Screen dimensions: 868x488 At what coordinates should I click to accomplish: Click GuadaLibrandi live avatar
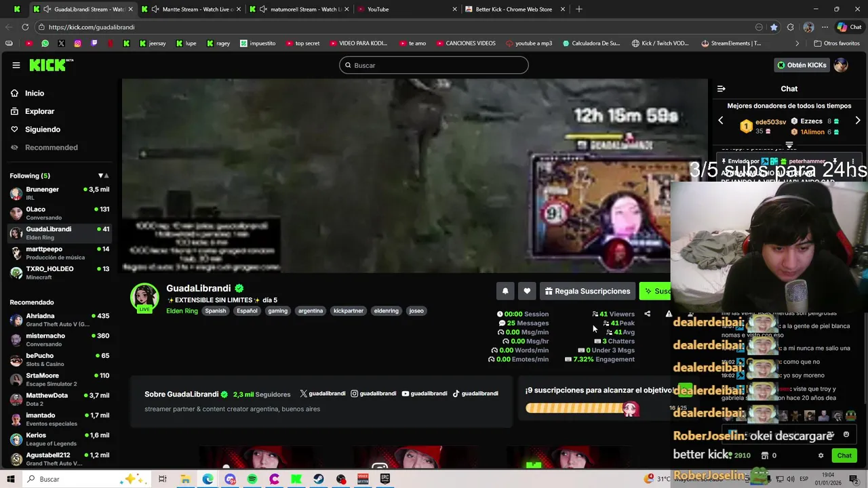coord(144,298)
